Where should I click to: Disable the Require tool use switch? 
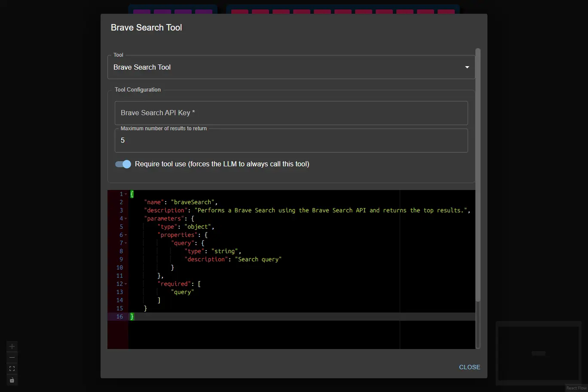tap(123, 164)
